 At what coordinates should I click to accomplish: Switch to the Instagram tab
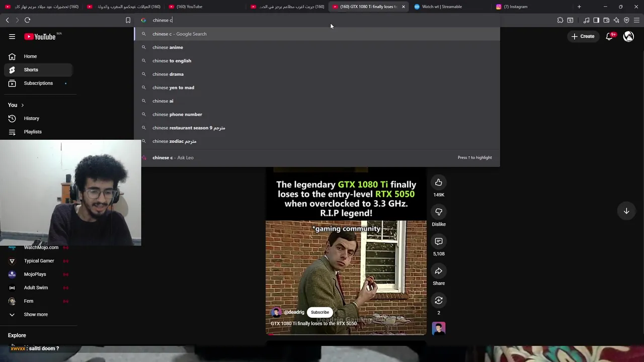point(532,7)
